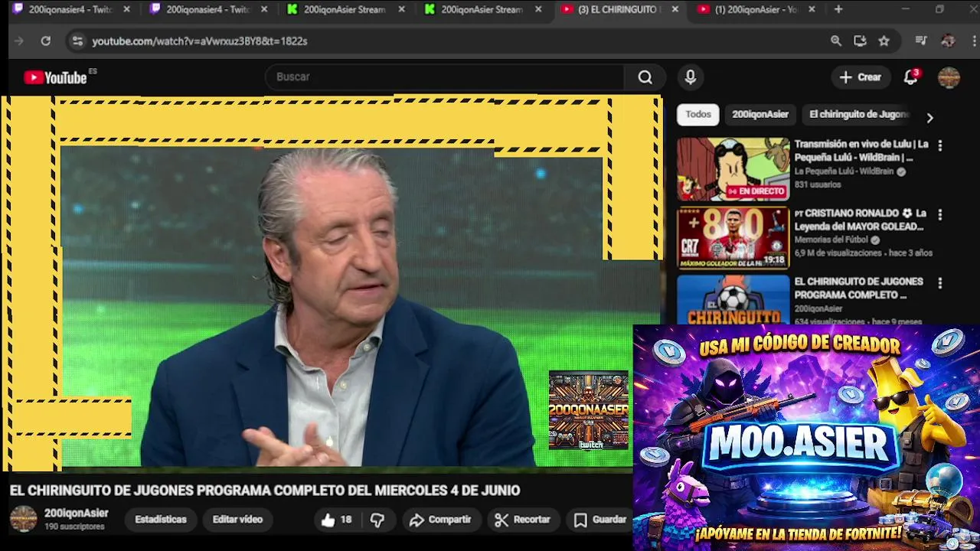Like the video with thumbs up
This screenshot has width=980, height=551.
click(336, 520)
